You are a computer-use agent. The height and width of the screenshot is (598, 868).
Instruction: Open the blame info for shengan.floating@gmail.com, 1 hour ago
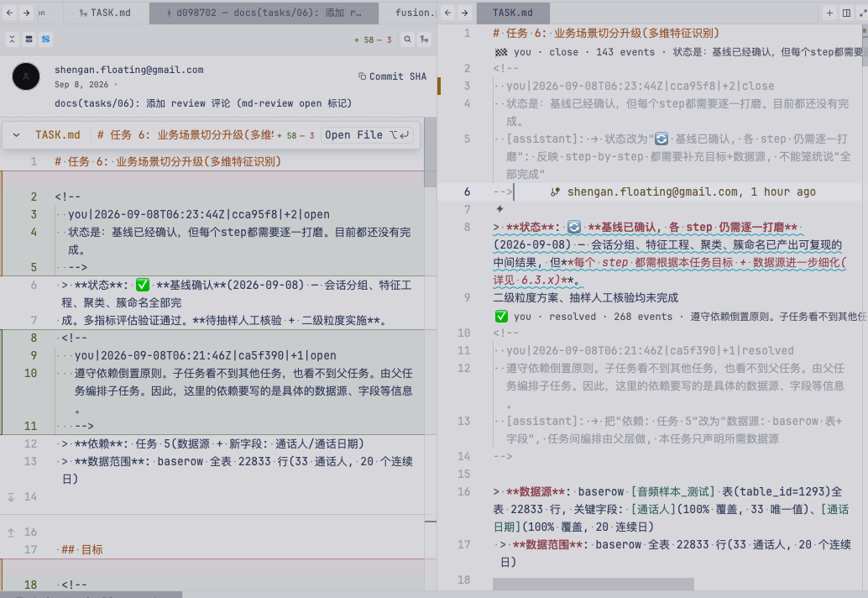(x=692, y=192)
